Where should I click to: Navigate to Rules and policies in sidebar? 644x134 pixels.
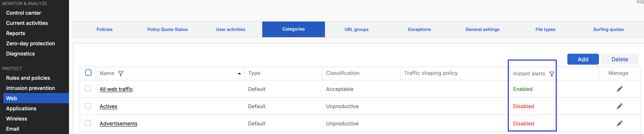(28, 78)
